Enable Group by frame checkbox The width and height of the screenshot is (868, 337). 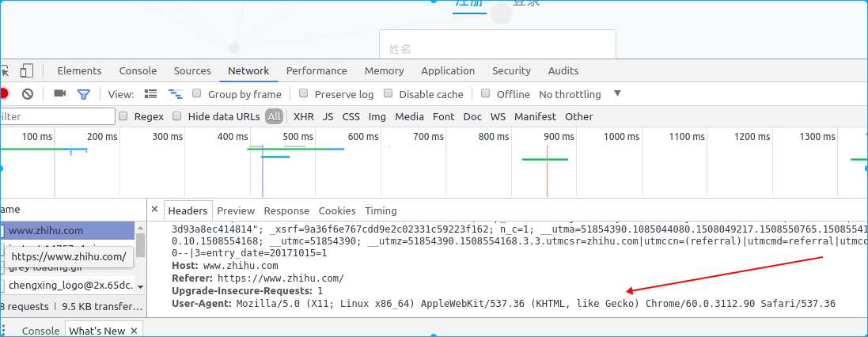196,93
